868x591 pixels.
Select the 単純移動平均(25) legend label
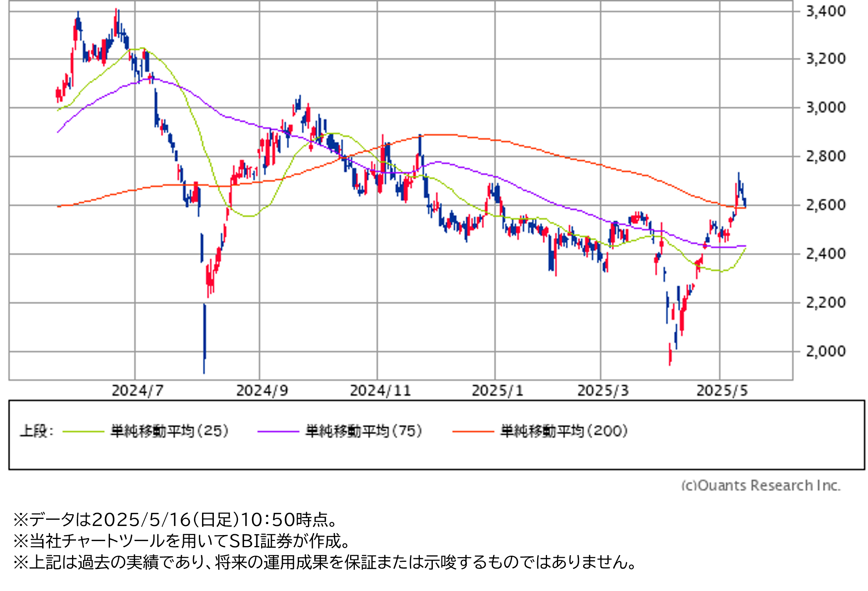(169, 431)
